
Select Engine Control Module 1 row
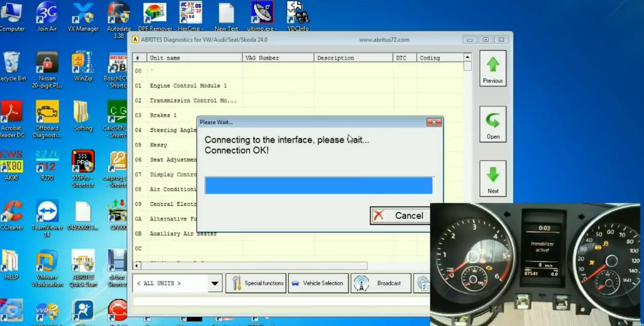(x=298, y=85)
